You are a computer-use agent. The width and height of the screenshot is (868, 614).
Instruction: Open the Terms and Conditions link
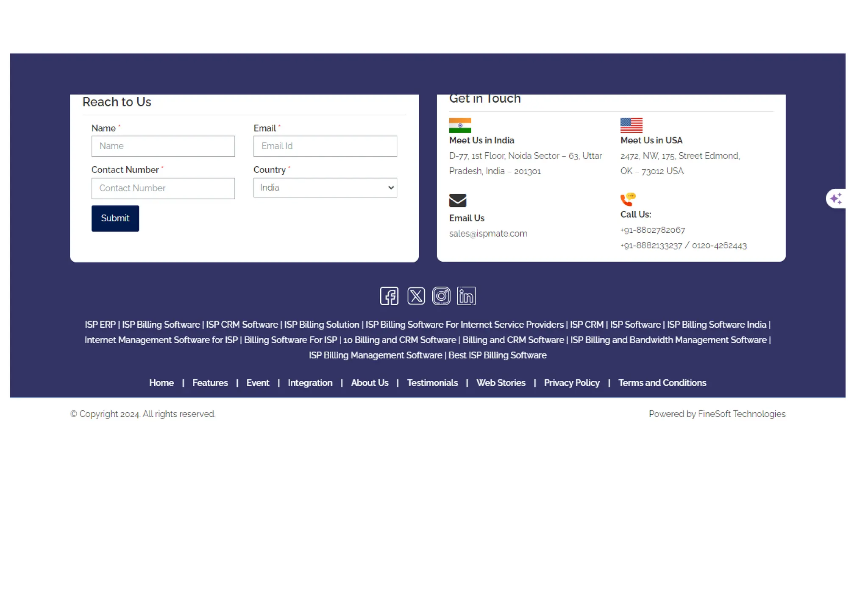click(662, 383)
